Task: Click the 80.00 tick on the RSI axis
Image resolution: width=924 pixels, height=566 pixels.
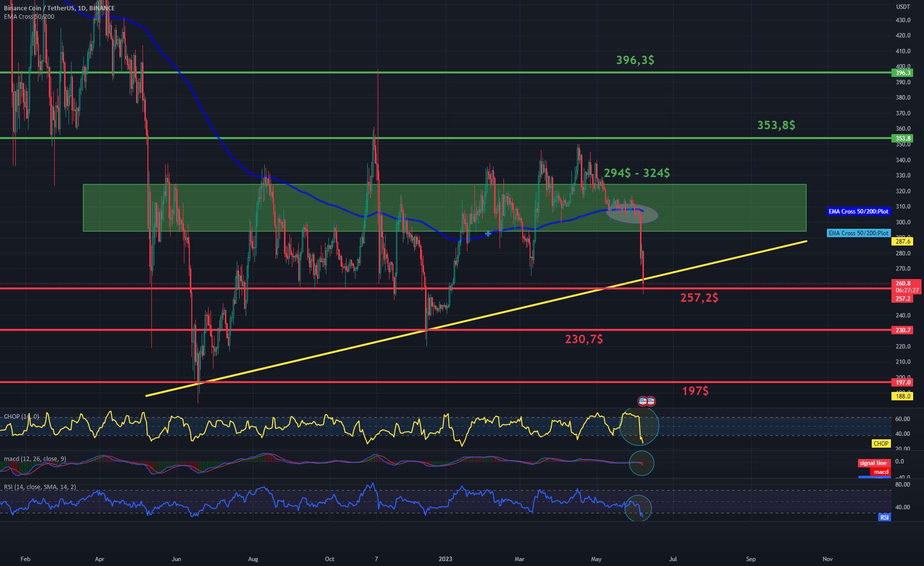Action: pos(902,485)
